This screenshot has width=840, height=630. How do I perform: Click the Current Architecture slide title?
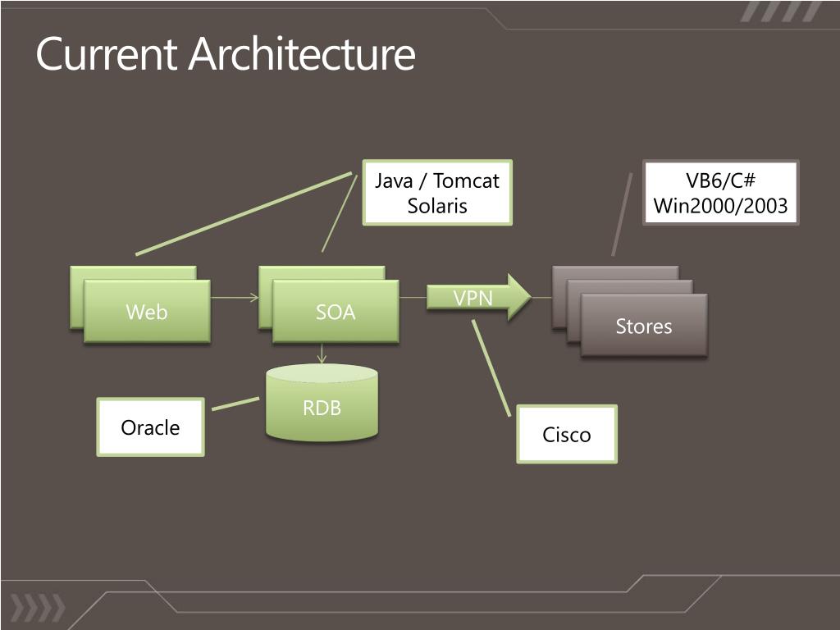tap(226, 53)
